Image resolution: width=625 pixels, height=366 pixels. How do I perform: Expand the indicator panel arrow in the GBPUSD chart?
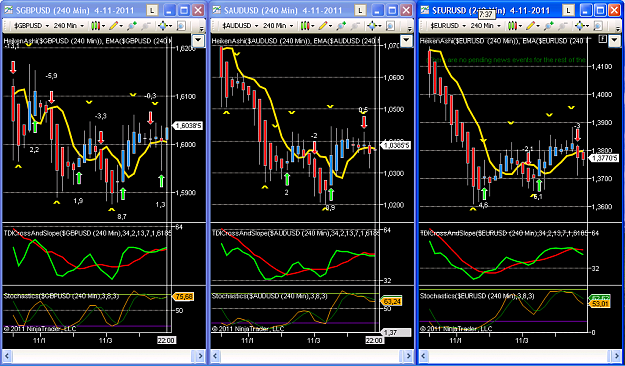coord(198,40)
